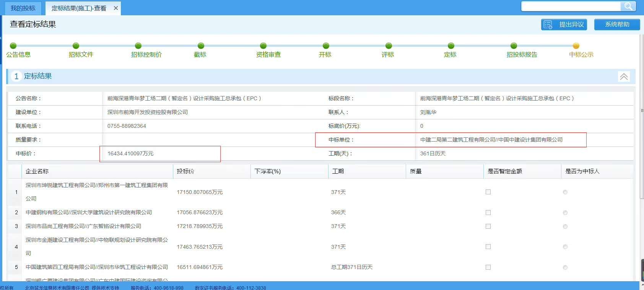Viewport: 644px width, 290px height.
Task: Select the 公告信息 step node
Action: 13,46
